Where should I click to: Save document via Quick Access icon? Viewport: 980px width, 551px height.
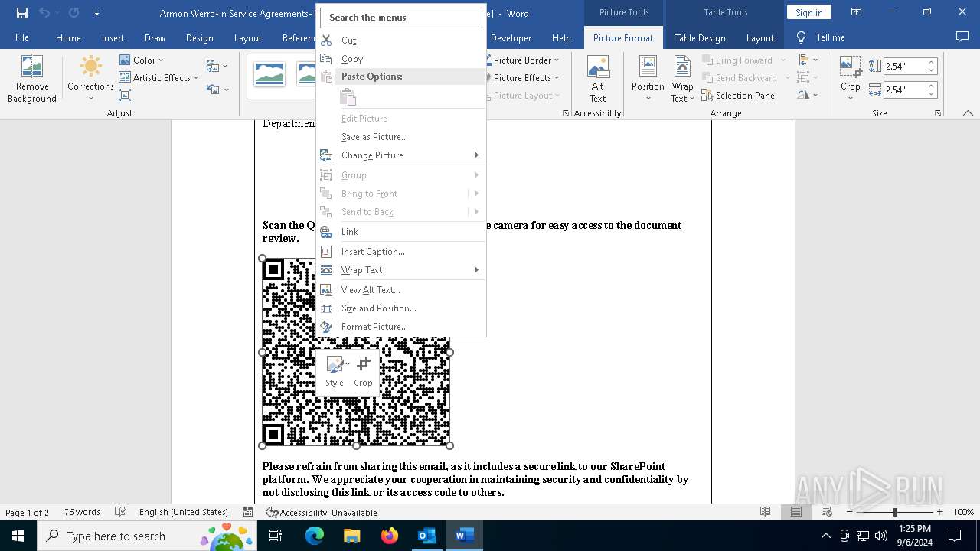[x=21, y=13]
